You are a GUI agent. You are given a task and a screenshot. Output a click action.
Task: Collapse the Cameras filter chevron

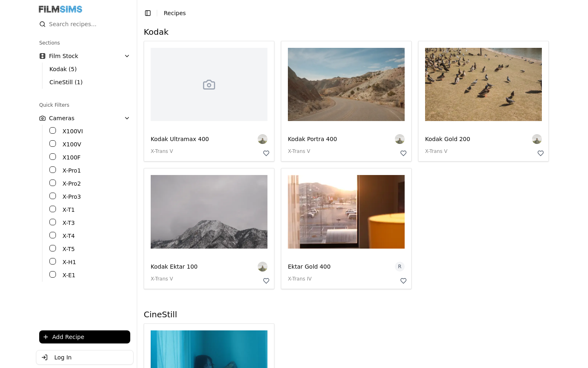[x=127, y=118]
